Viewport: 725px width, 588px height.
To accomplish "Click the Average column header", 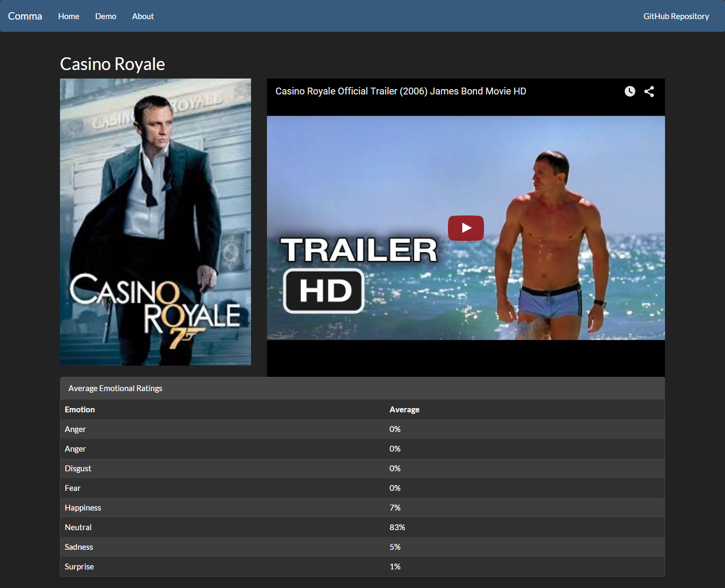I will click(x=404, y=410).
